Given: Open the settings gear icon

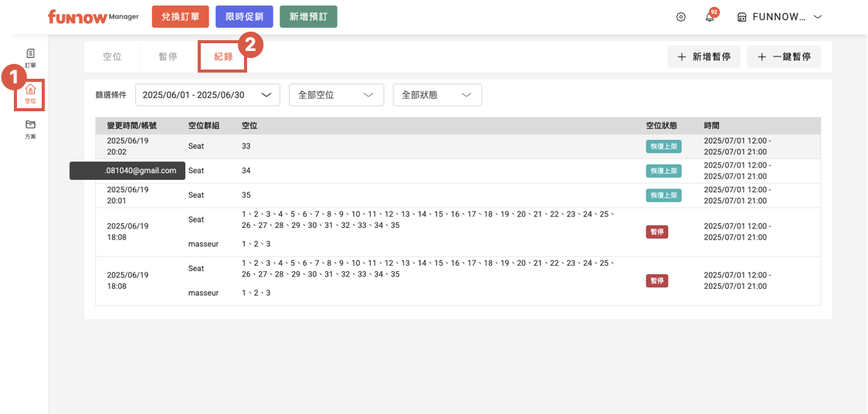Looking at the screenshot, I should pyautogui.click(x=680, y=17).
